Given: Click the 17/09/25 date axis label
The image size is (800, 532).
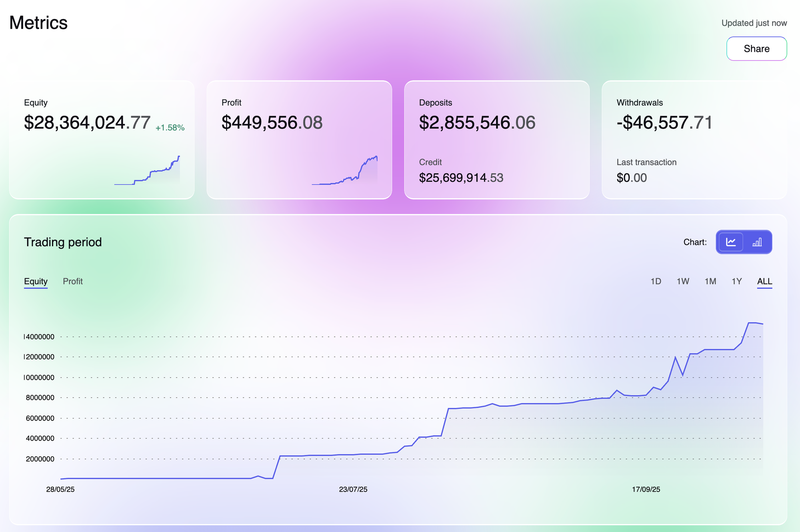Looking at the screenshot, I should [646, 489].
